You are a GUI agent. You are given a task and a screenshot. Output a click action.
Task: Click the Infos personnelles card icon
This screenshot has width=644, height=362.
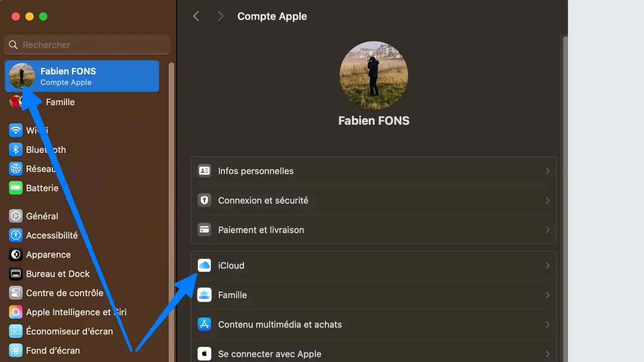point(204,171)
